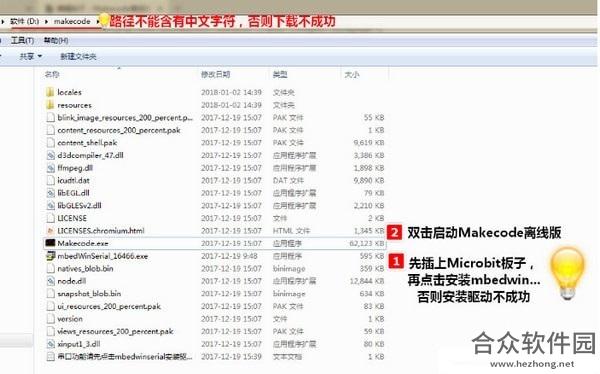The image size is (600, 374).
Task: Open the 工具(T) menu
Action: [x=22, y=40]
